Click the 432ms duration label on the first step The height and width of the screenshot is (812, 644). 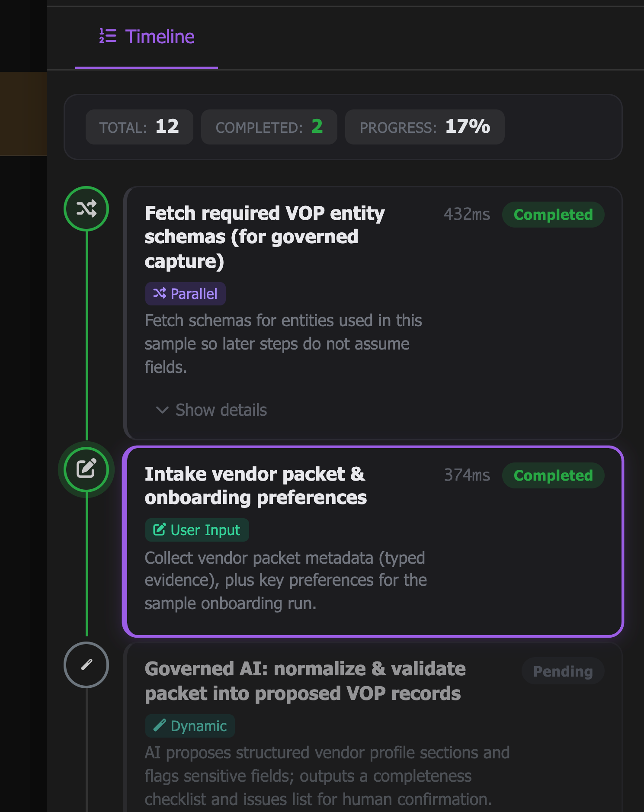click(467, 215)
